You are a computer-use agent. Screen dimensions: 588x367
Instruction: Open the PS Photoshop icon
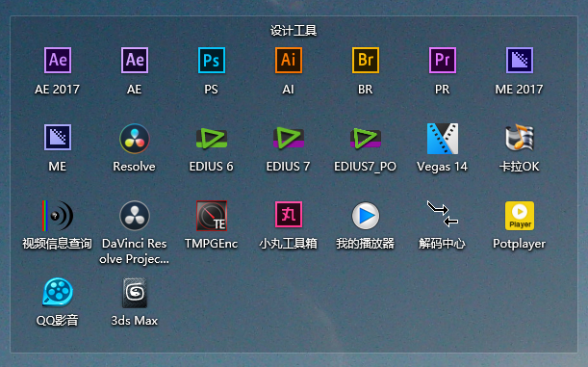point(211,60)
